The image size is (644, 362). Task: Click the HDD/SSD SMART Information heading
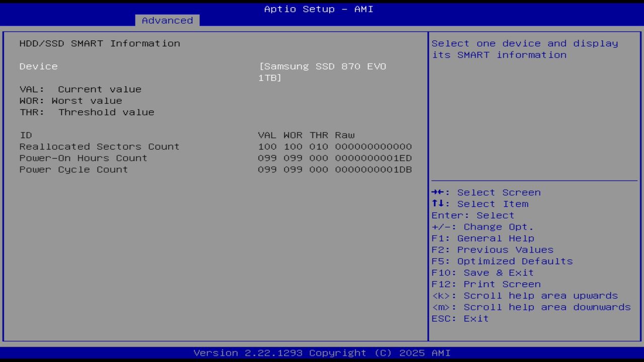coord(100,43)
